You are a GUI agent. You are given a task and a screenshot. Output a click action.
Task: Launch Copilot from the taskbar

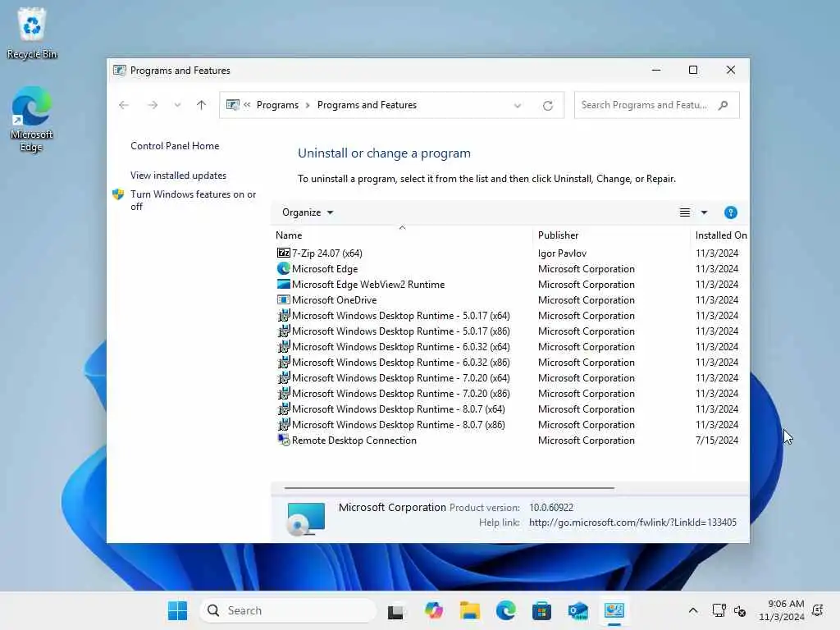coord(433,610)
